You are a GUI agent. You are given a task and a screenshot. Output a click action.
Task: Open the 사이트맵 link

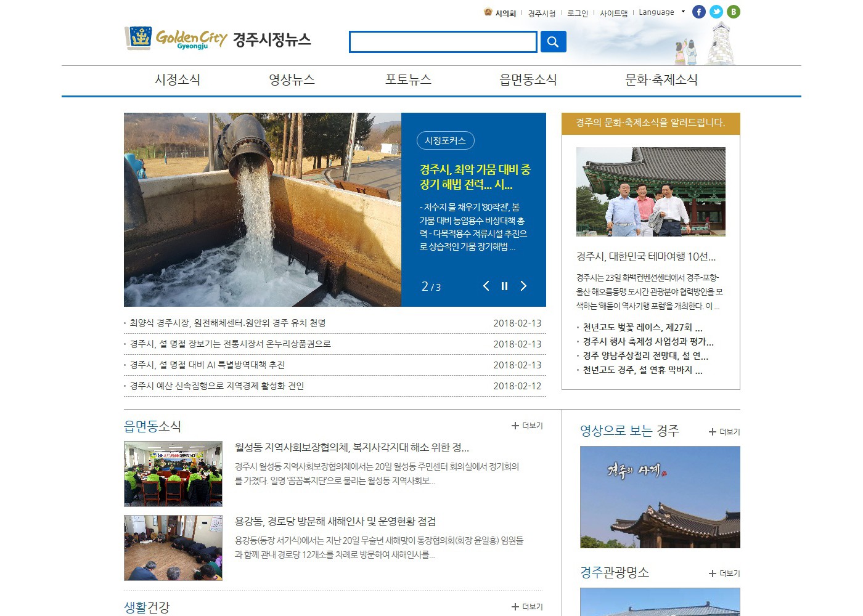coord(613,13)
